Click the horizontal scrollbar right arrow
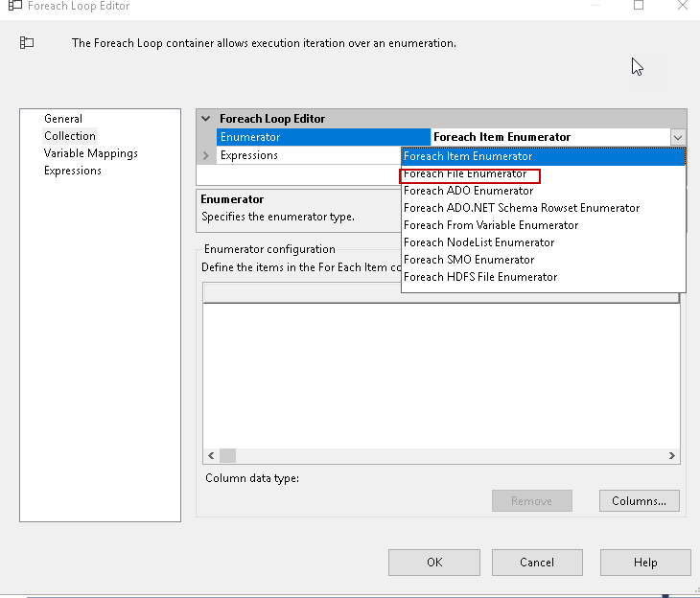The image size is (700, 598). click(x=672, y=456)
